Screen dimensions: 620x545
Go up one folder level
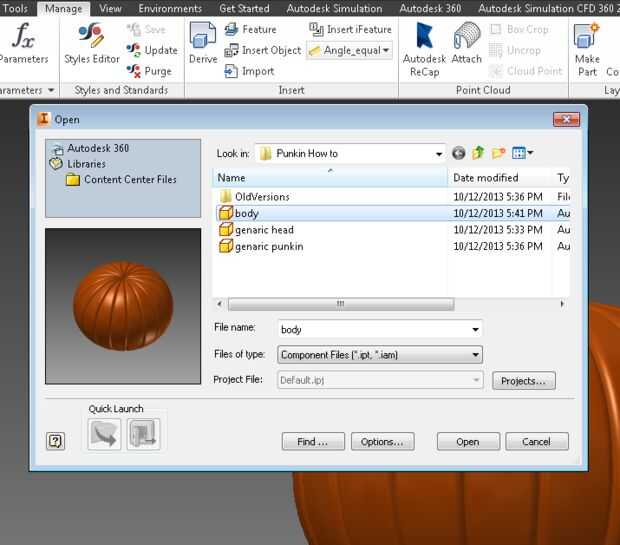pos(478,153)
